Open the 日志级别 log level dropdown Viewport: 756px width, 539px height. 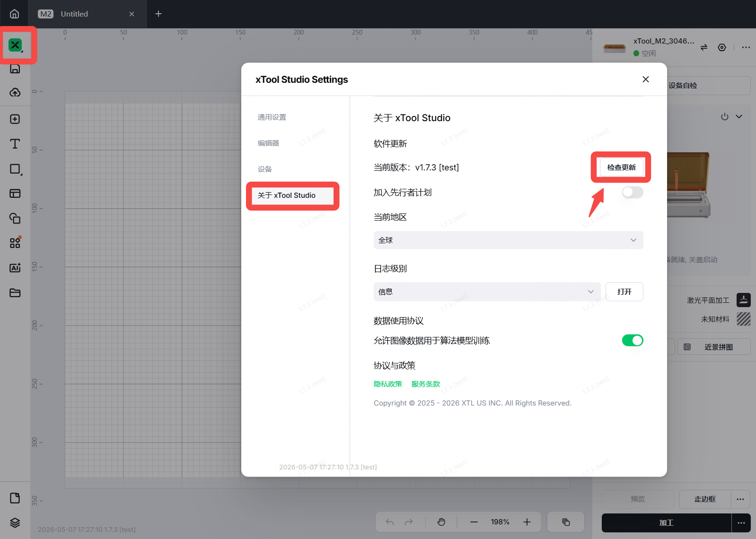(x=487, y=292)
